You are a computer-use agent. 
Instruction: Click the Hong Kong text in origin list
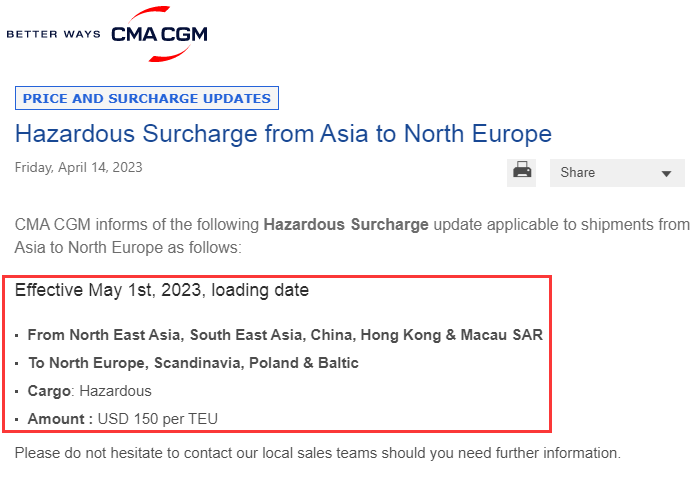[401, 335]
